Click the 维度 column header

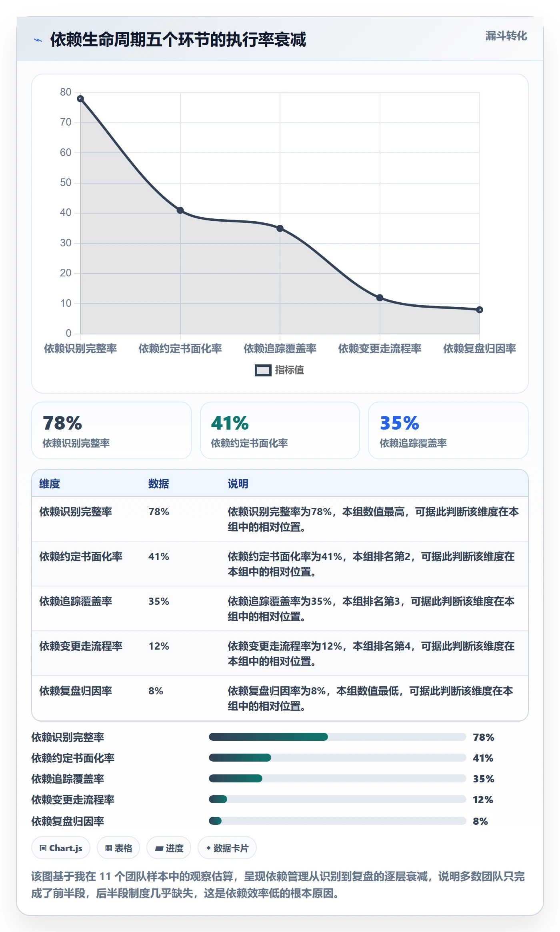click(x=50, y=484)
